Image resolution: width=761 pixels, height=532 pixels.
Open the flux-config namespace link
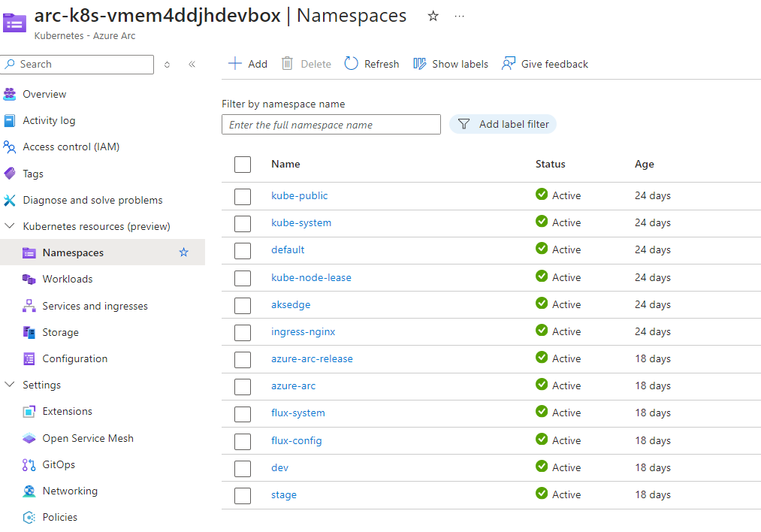click(296, 441)
